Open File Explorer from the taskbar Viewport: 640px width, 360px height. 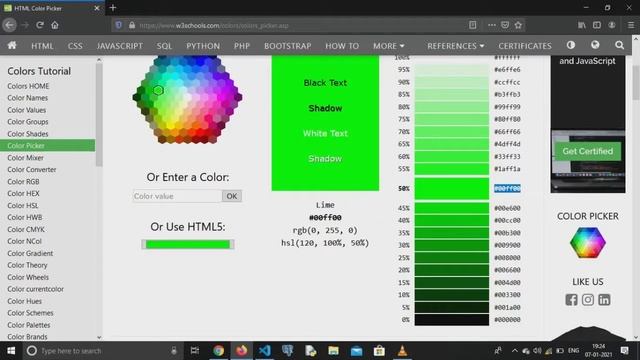coord(333,351)
